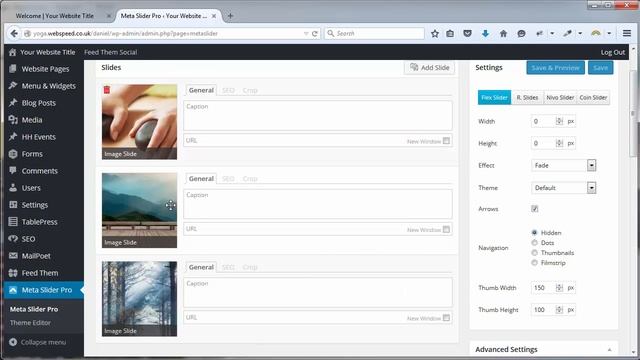
Task: Enable New Window for the first slide
Action: [x=446, y=141]
